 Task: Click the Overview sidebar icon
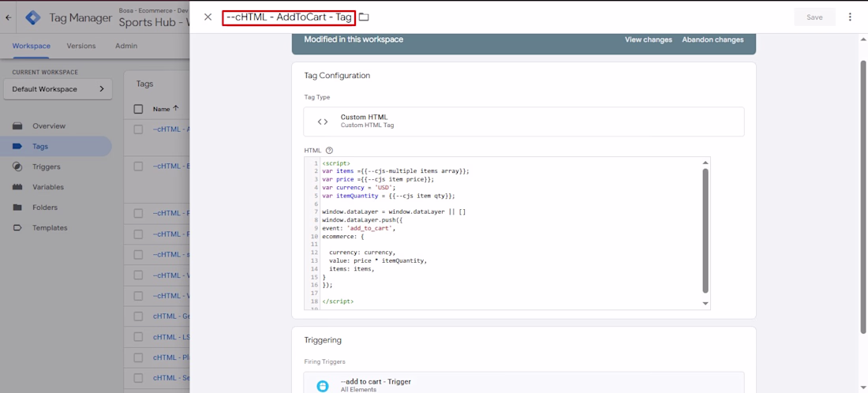[17, 126]
